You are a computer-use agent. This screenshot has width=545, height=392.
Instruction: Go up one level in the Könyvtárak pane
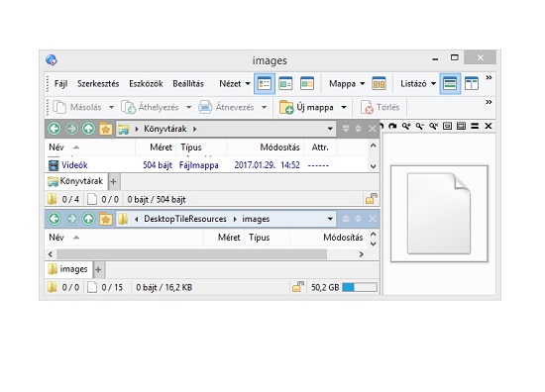pyautogui.click(x=88, y=129)
